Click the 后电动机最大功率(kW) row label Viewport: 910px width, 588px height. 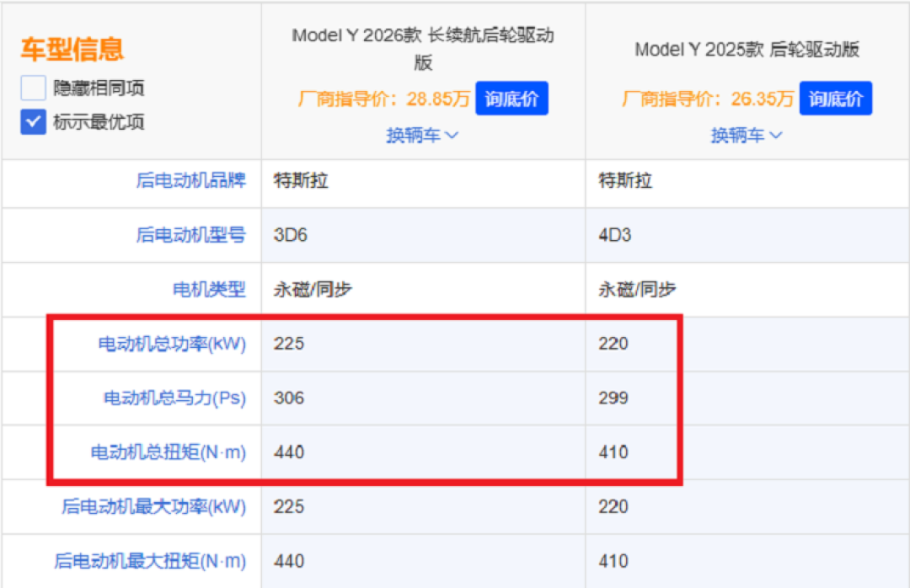coord(154,507)
